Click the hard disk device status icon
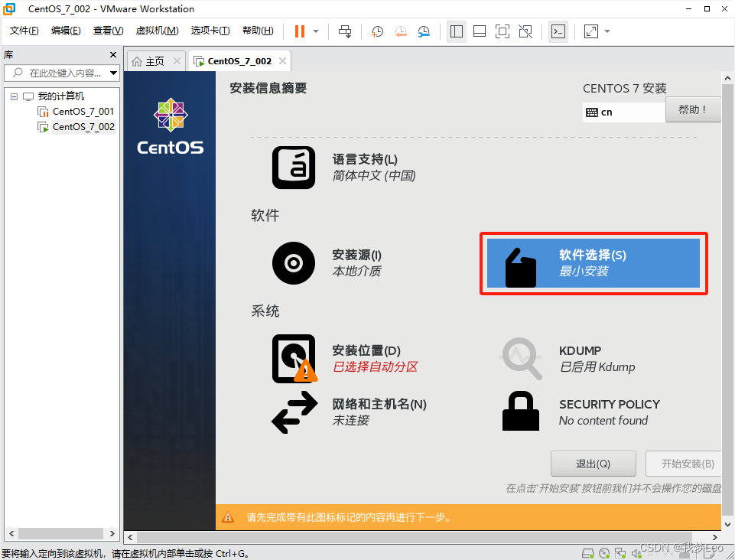This screenshot has height=560, width=735. coord(588,553)
